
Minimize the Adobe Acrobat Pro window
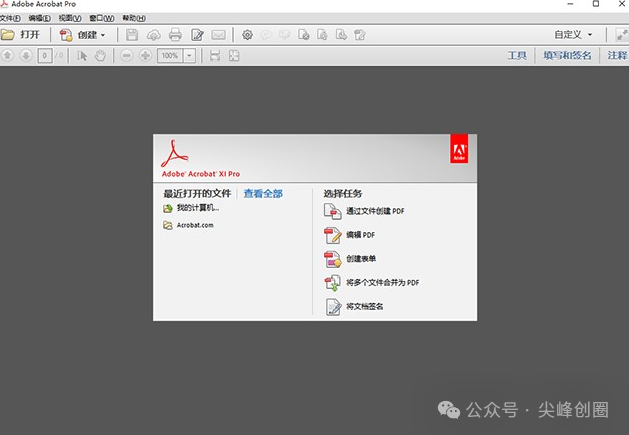point(570,4)
